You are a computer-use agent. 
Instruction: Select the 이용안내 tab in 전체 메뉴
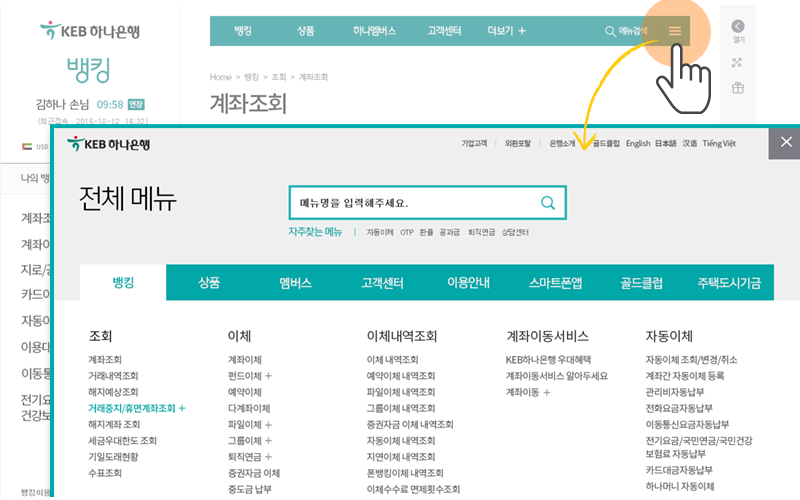(x=468, y=283)
